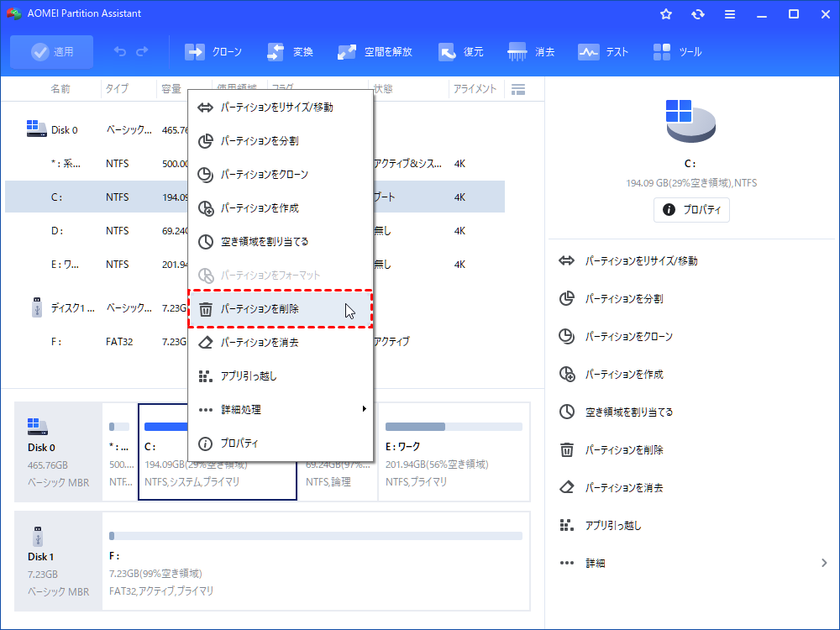Select the F: FAT32 row in list

255,342
